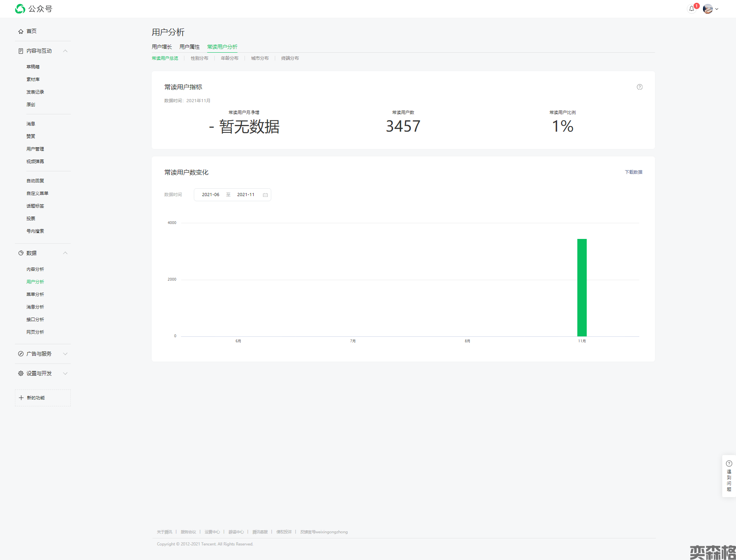Open the 遇到问题 help widget
736x560 pixels.
pos(729,476)
